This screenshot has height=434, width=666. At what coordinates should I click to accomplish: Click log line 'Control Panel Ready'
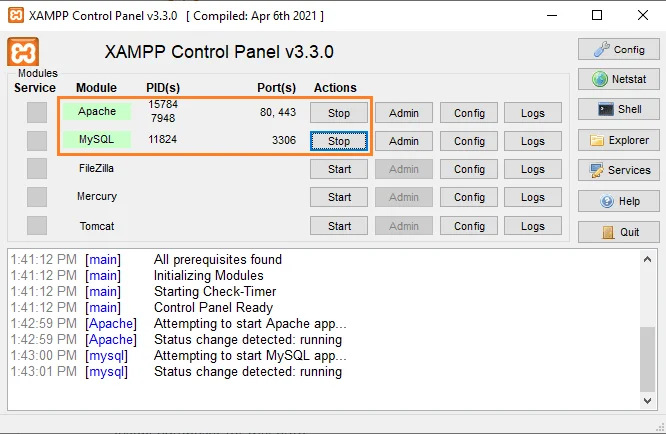pyautogui.click(x=213, y=307)
